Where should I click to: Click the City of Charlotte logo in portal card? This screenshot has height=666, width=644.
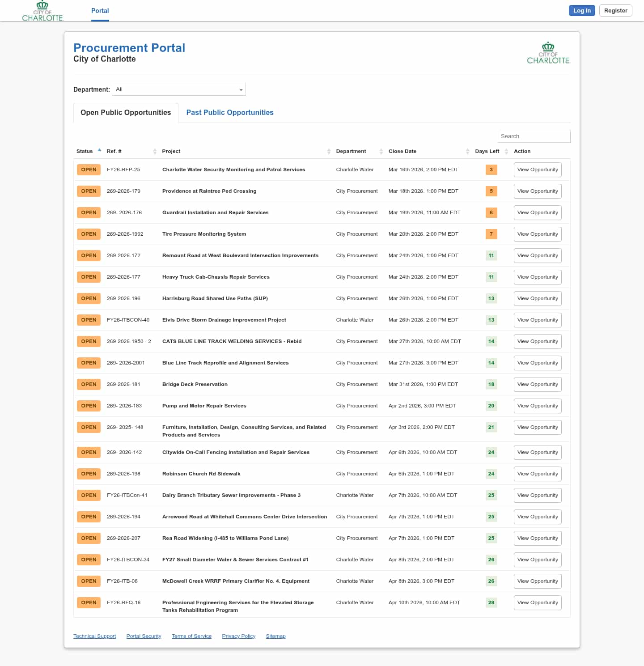(x=548, y=53)
